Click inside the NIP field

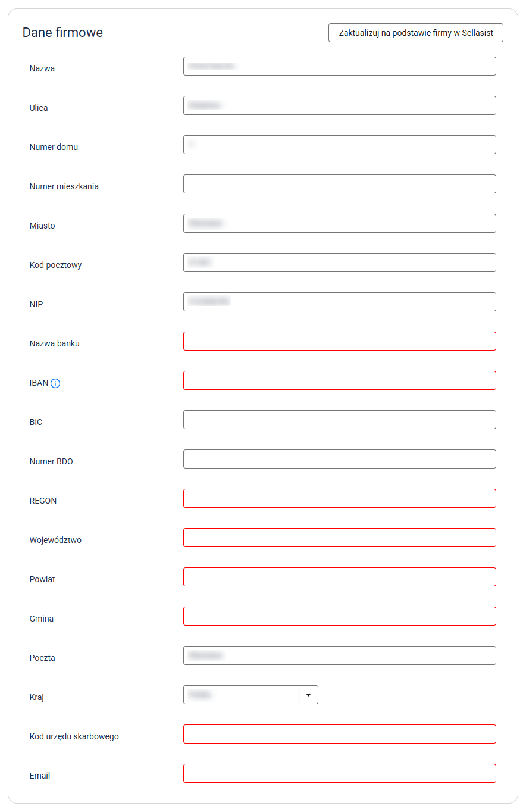point(339,302)
